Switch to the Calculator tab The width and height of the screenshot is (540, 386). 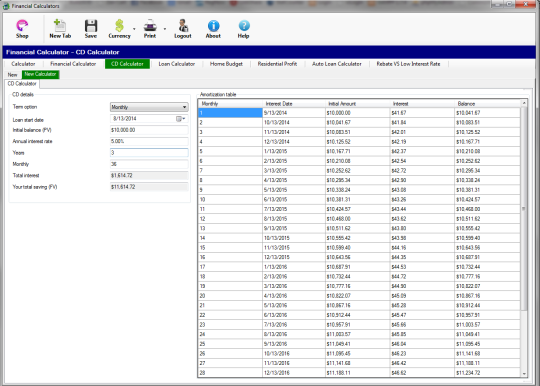coord(23,64)
